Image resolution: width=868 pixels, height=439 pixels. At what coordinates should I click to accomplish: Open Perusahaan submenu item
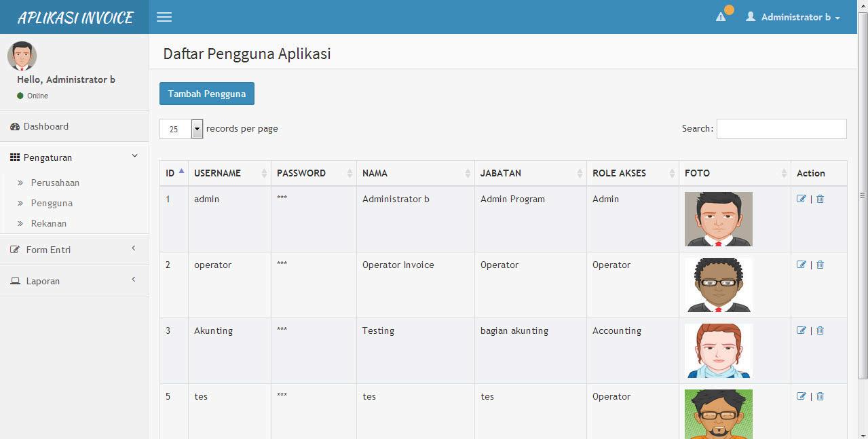coord(55,183)
